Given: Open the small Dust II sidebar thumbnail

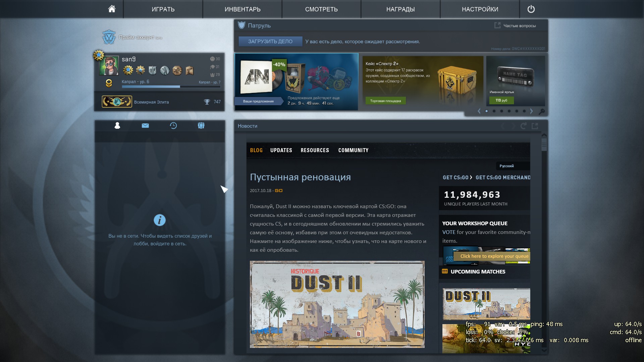Looking at the screenshot, I should pos(486,304).
